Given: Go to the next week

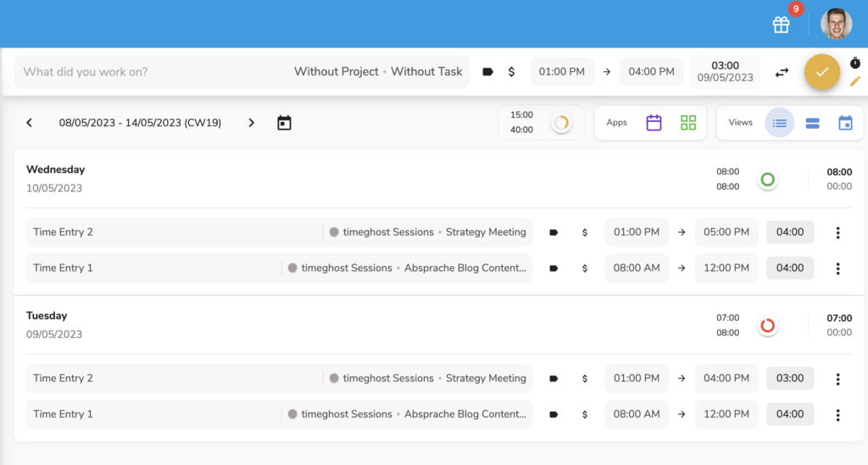Looking at the screenshot, I should (251, 123).
